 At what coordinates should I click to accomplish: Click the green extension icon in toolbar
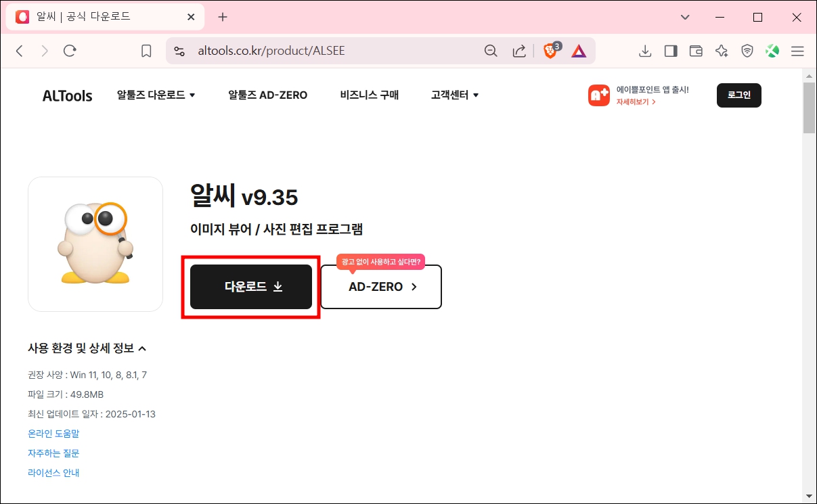coord(772,51)
